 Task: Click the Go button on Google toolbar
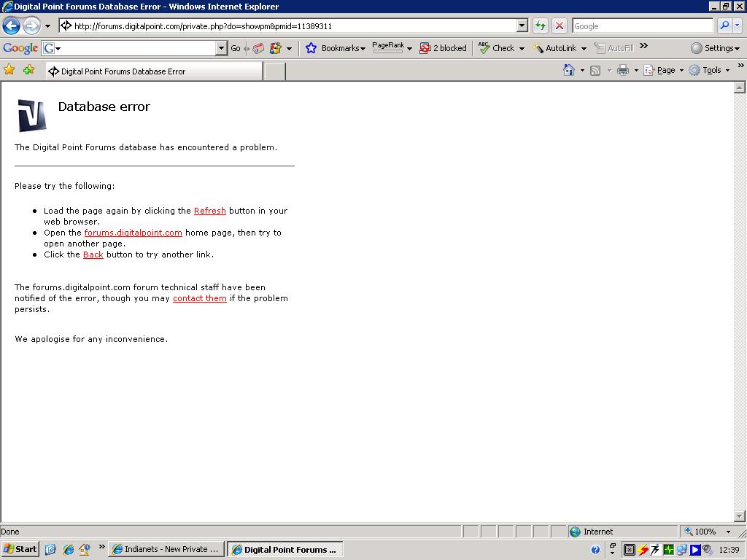point(236,48)
